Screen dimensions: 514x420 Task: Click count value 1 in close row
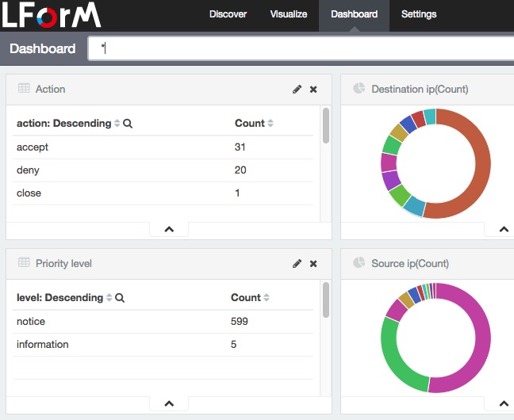[237, 193]
